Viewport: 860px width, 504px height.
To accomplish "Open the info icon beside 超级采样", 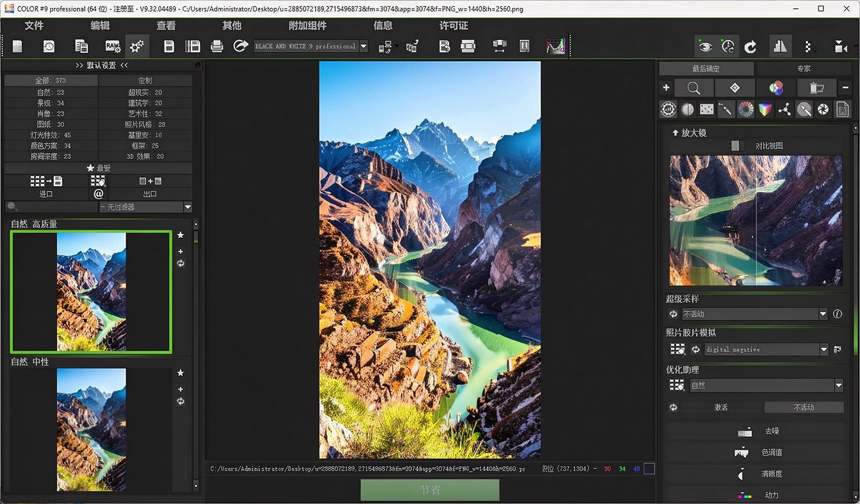I will coord(838,314).
